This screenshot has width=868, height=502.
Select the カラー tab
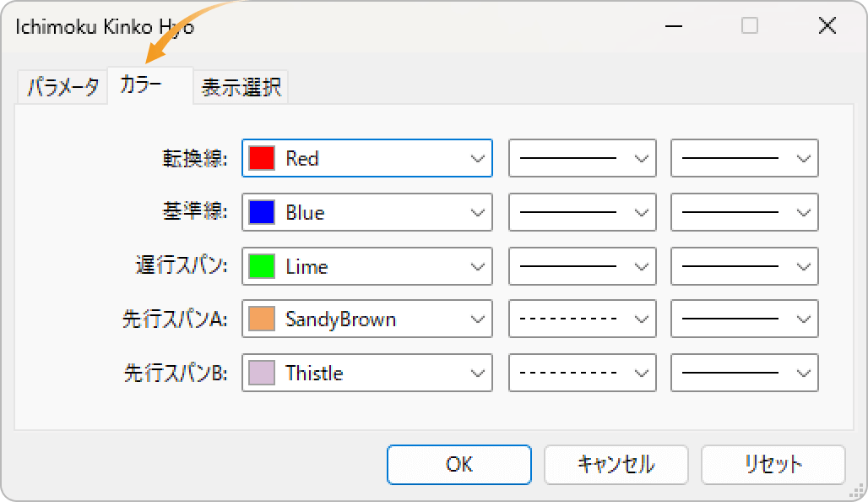[150, 86]
